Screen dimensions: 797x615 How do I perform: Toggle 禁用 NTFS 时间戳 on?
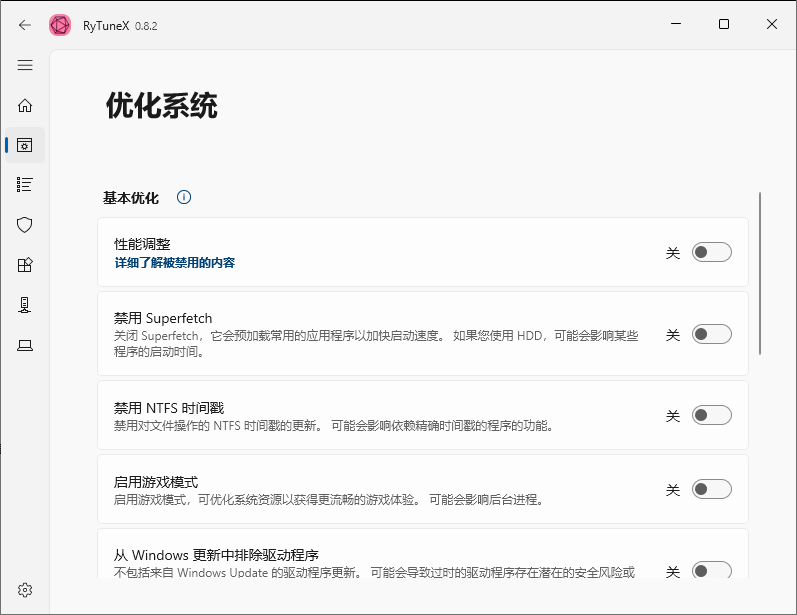712,415
